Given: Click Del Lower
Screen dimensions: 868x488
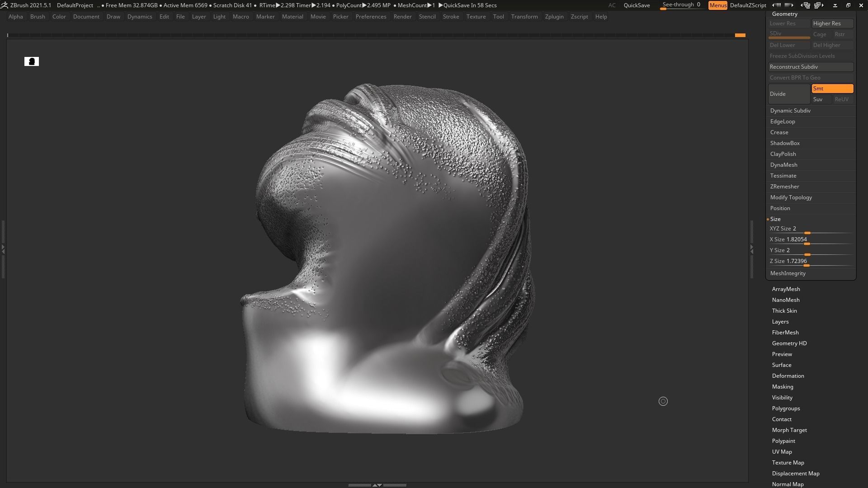Looking at the screenshot, I should [x=789, y=45].
